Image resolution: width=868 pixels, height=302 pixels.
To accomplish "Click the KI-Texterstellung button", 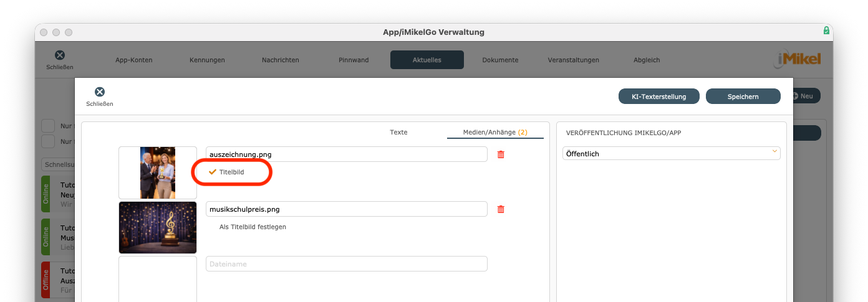I will (658, 97).
